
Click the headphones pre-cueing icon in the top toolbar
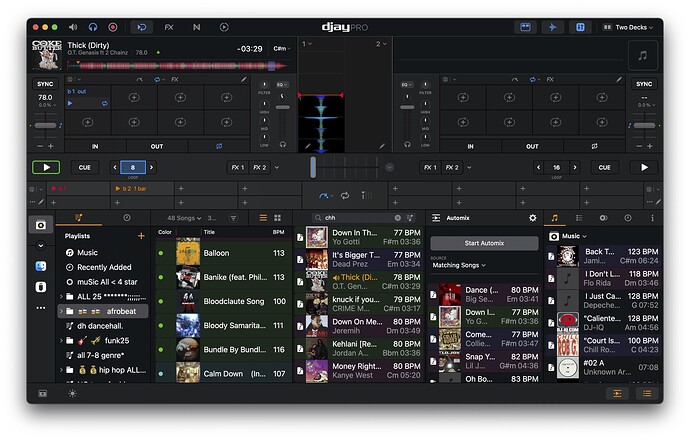pyautogui.click(x=93, y=27)
